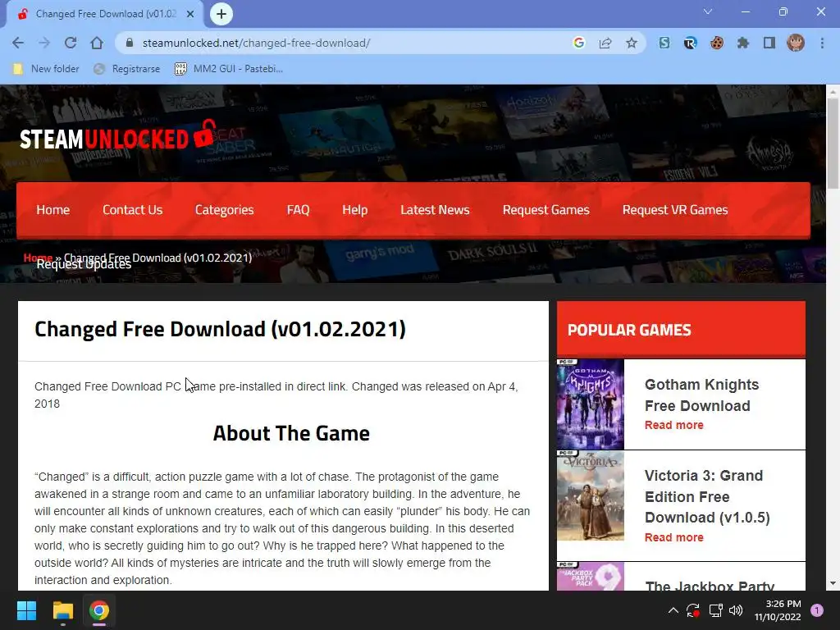Open the Request Updates link
Viewport: 840px width, 630px height.
pos(84,265)
